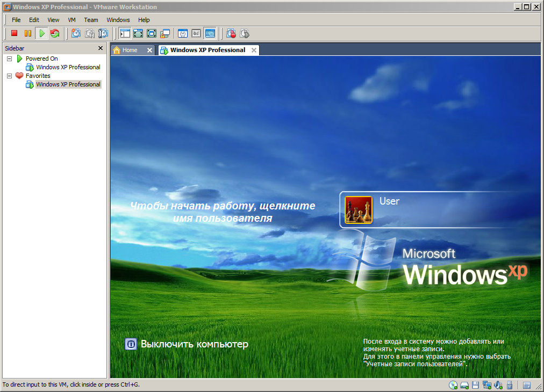Enter Full Screen mode toolbar icon

point(152,33)
